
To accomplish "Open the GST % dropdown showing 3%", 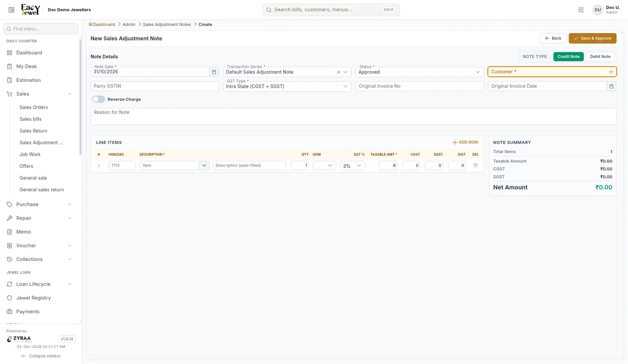I will 352,166.
